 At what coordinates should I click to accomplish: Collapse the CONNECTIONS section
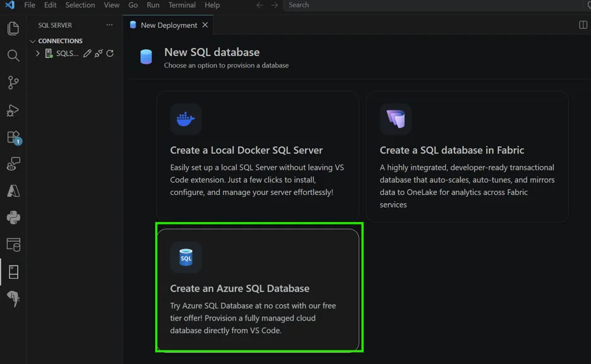32,41
